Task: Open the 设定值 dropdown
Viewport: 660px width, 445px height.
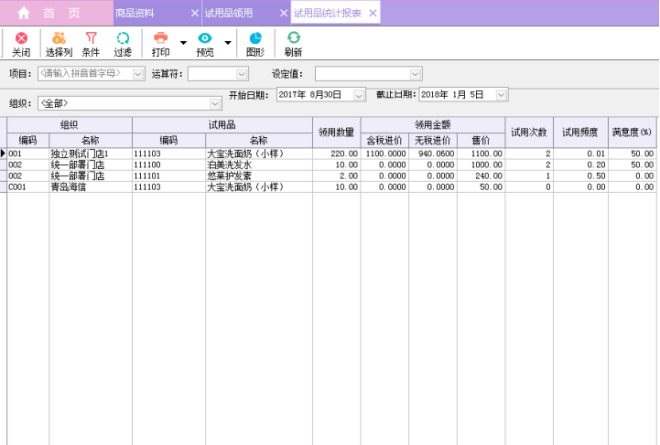Action: pos(415,75)
